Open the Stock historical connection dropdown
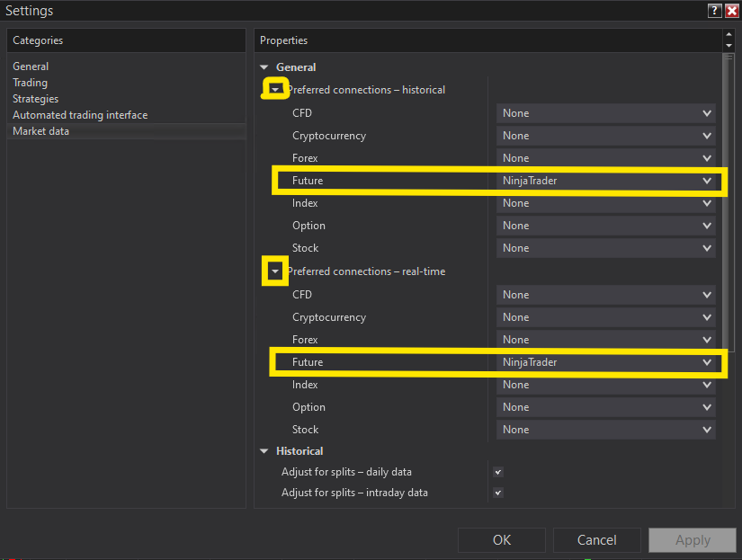The image size is (742, 560). tap(605, 247)
